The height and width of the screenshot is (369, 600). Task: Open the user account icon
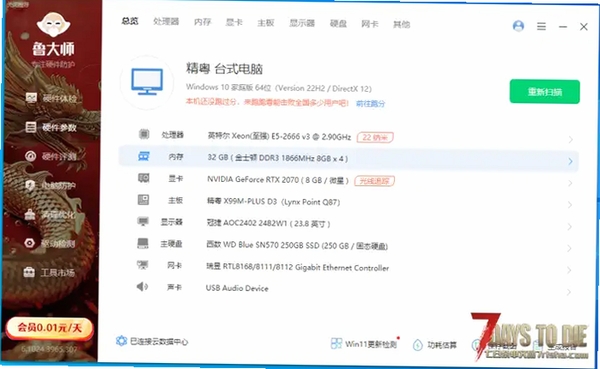coord(518,26)
